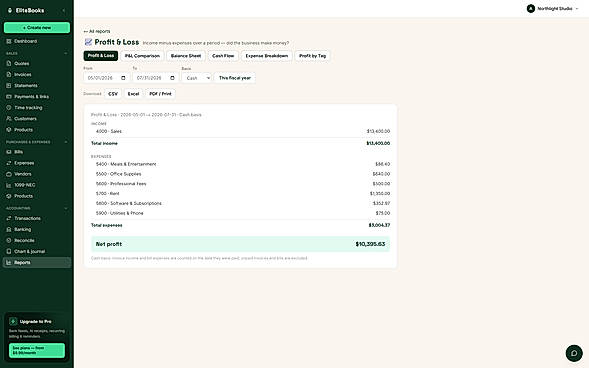Click Northlight Studio account avatar
The width and height of the screenshot is (589, 368).
(x=530, y=9)
